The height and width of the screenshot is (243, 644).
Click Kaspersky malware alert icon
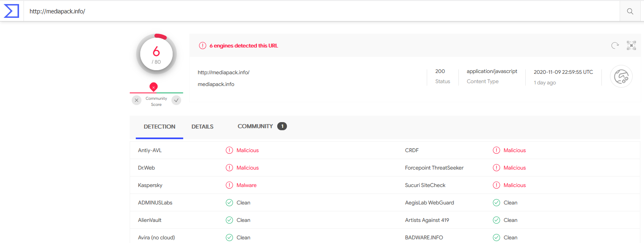click(229, 185)
